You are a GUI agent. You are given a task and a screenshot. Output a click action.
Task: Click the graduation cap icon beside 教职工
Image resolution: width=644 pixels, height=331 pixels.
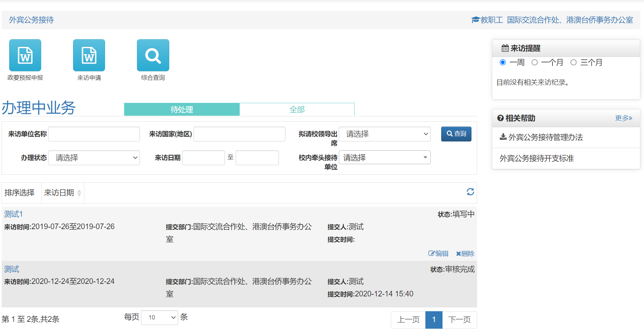coord(475,20)
